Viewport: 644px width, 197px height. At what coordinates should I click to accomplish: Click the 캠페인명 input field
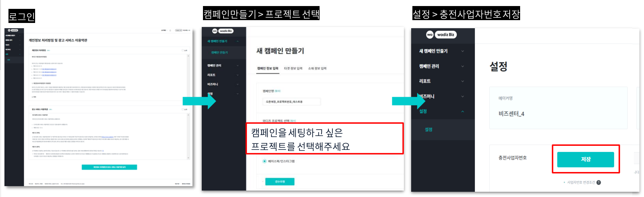292,102
